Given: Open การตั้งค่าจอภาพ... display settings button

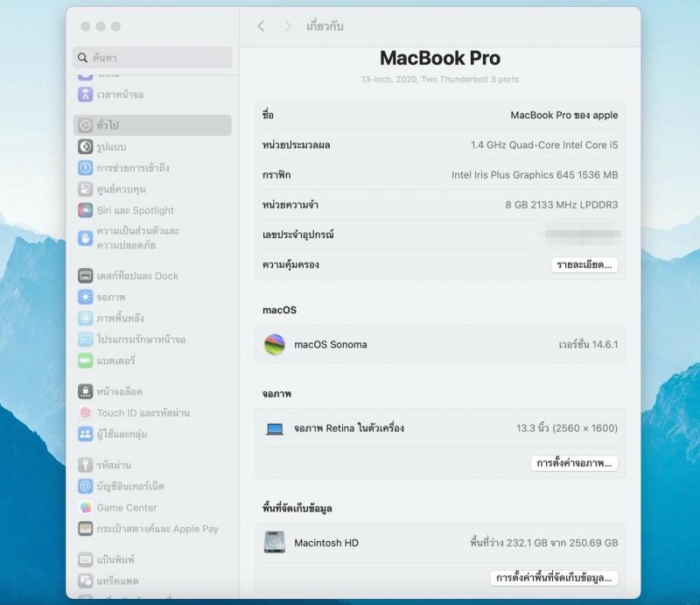Looking at the screenshot, I should pos(574,463).
